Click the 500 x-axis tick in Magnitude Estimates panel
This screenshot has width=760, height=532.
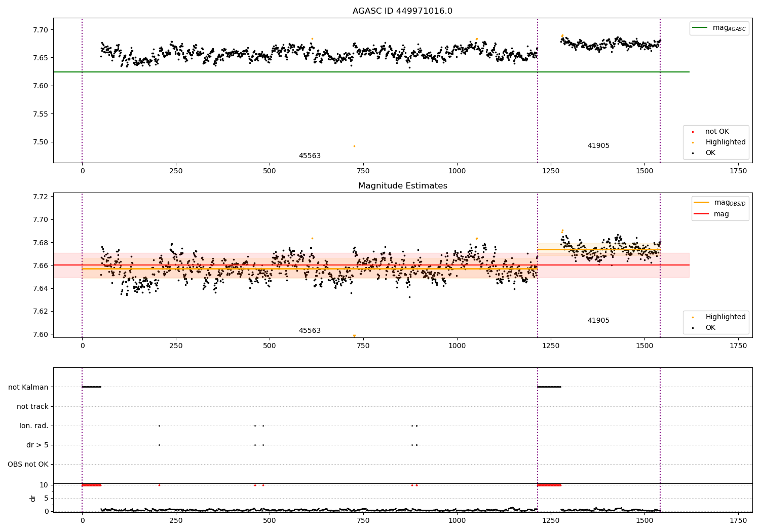point(270,346)
